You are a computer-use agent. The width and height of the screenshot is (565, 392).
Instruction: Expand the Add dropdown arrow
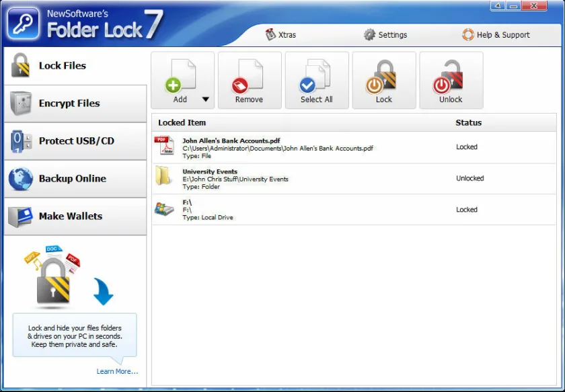click(x=205, y=100)
